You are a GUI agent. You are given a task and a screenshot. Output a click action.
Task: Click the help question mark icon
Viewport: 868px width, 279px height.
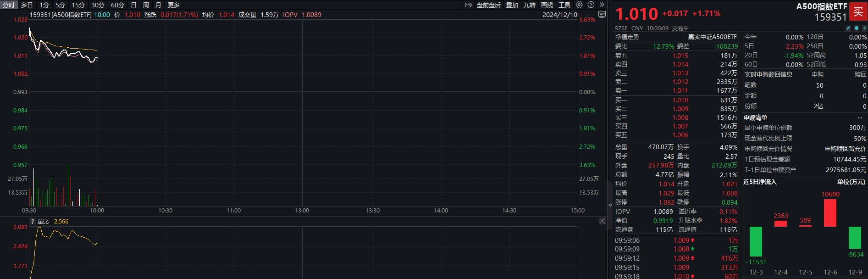591,5
